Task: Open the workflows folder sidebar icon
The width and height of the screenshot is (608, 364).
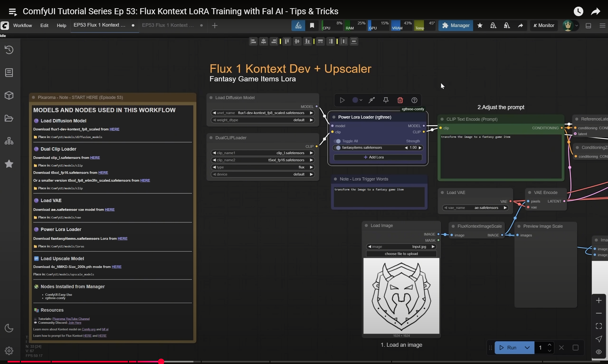Action: click(x=9, y=118)
